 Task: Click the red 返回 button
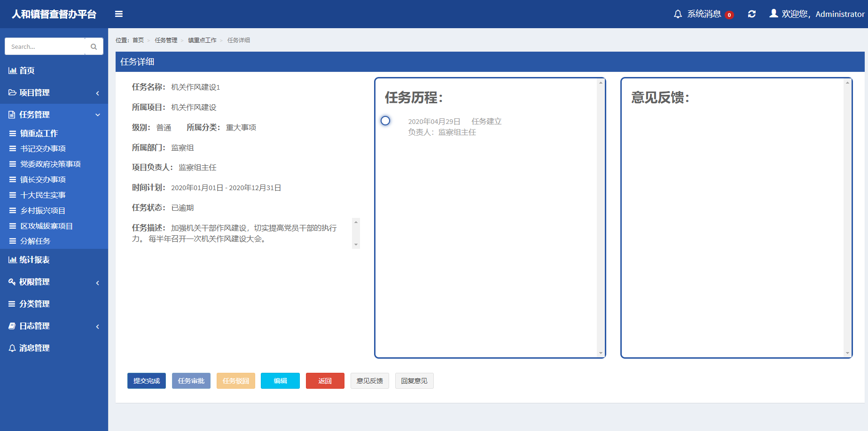coord(325,381)
